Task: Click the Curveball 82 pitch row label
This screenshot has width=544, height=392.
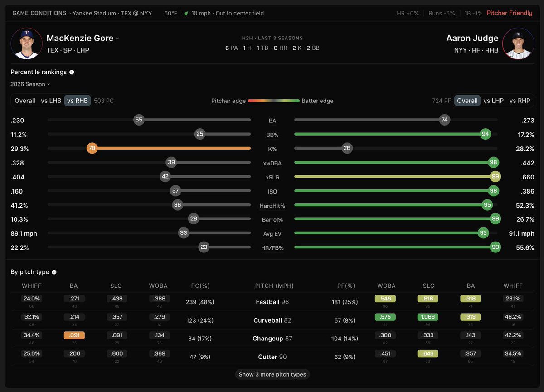Action: tap(272, 320)
